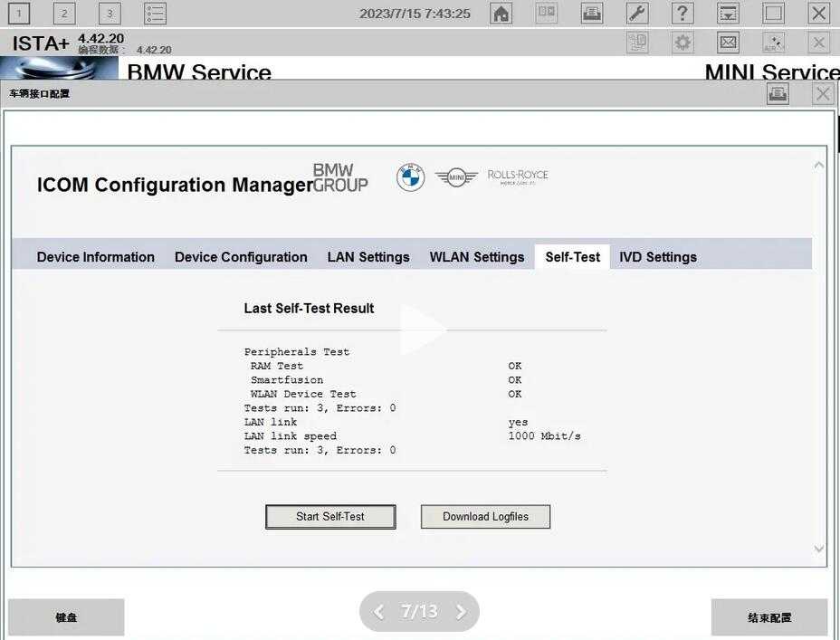Screen dimensions: 840x640
Task: Click the Download Logfiles button
Action: (485, 517)
